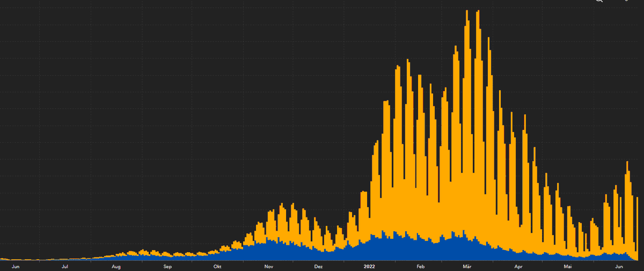Click the Jun label following Mai
The height and width of the screenshot is (271, 644).
pos(619,266)
